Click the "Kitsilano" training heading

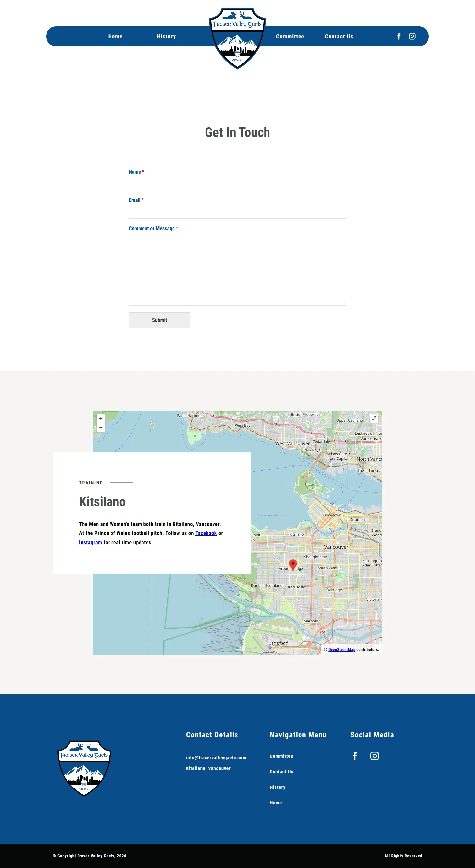102,502
